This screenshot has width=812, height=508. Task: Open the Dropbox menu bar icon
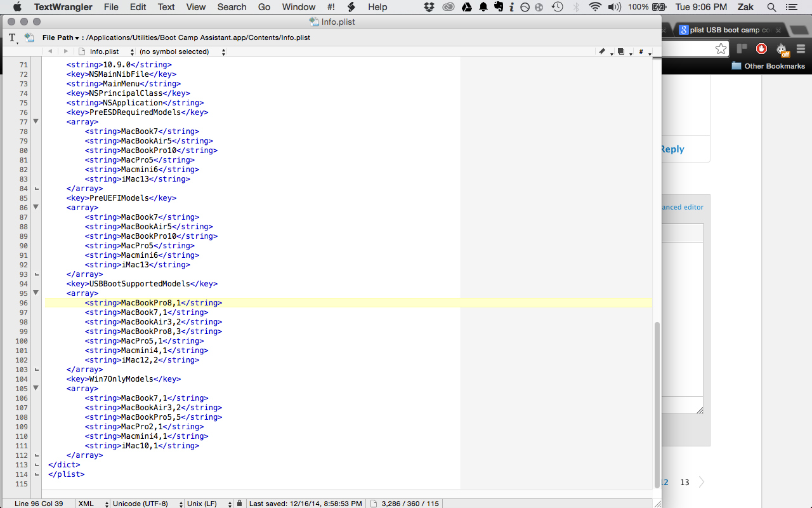(429, 7)
